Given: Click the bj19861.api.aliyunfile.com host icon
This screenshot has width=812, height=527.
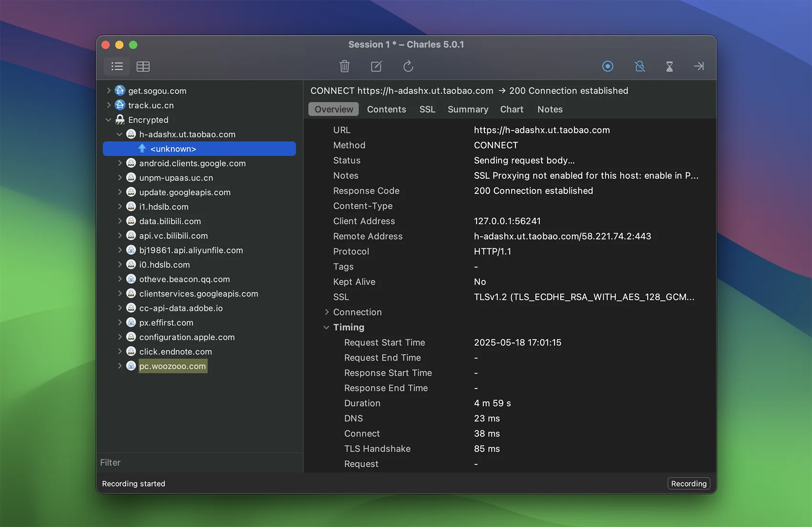Looking at the screenshot, I should click(131, 250).
